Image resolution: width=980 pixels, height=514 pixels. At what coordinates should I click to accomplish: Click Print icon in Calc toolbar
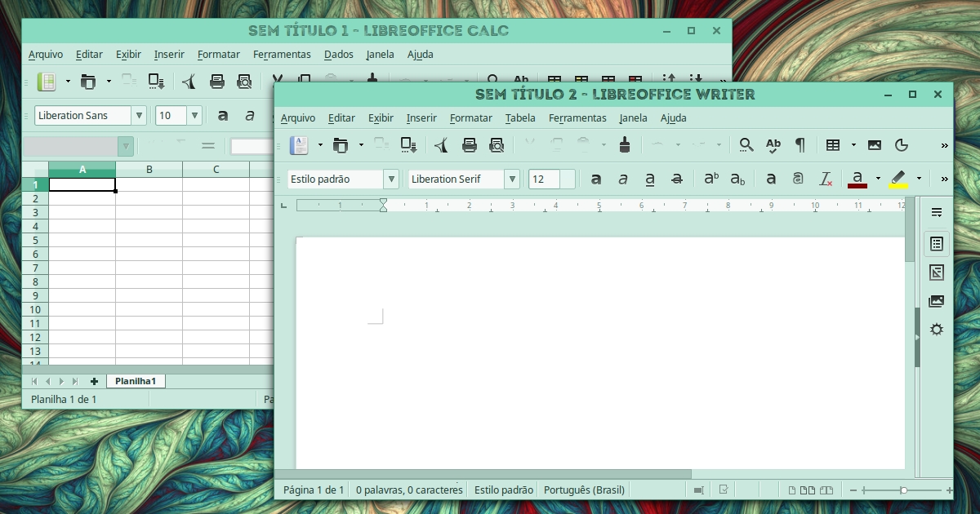(x=217, y=82)
